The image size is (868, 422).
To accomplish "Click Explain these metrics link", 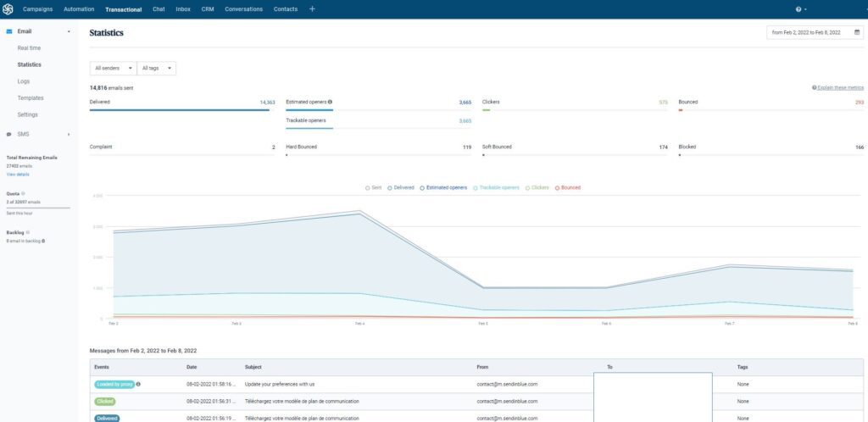I will [x=837, y=87].
